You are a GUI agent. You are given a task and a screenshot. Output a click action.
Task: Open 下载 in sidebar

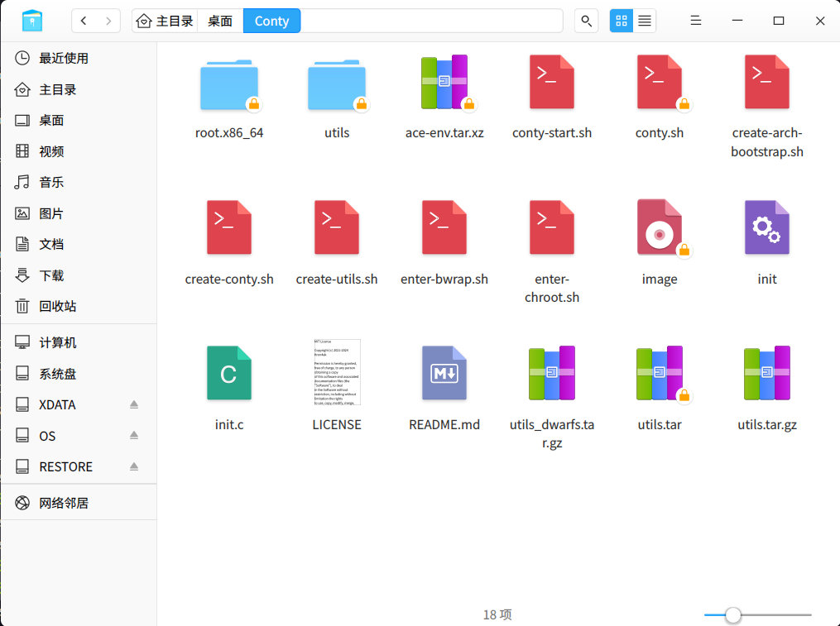pyautogui.click(x=79, y=275)
